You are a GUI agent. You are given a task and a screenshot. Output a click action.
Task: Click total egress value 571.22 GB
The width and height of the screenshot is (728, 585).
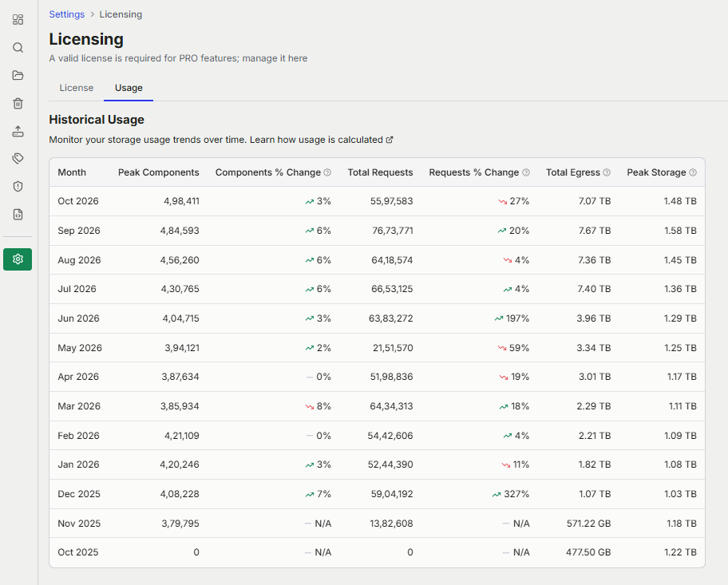(x=588, y=524)
